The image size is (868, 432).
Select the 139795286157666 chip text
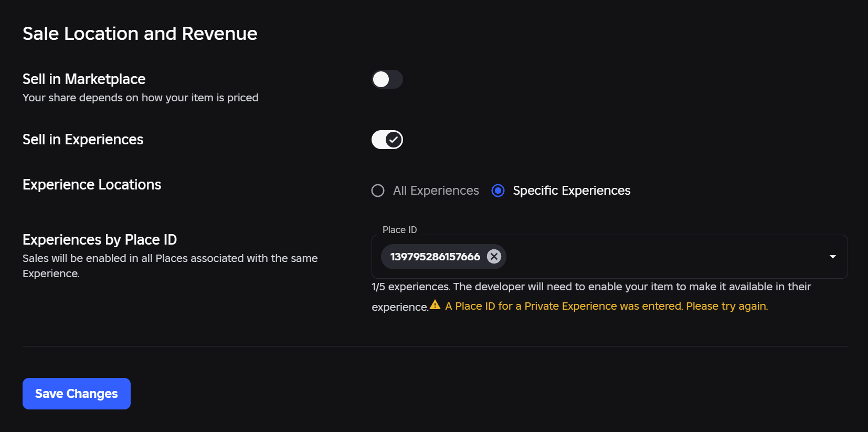pyautogui.click(x=435, y=257)
